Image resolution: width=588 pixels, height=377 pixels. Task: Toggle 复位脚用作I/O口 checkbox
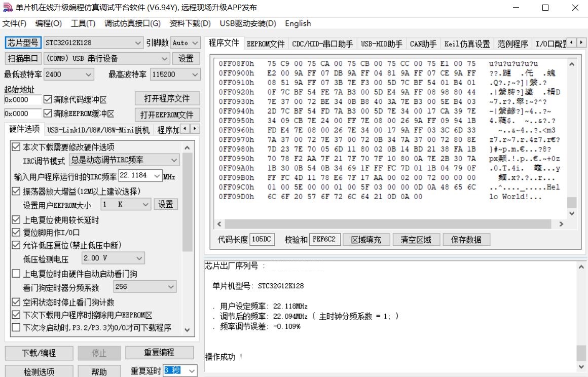(16, 233)
